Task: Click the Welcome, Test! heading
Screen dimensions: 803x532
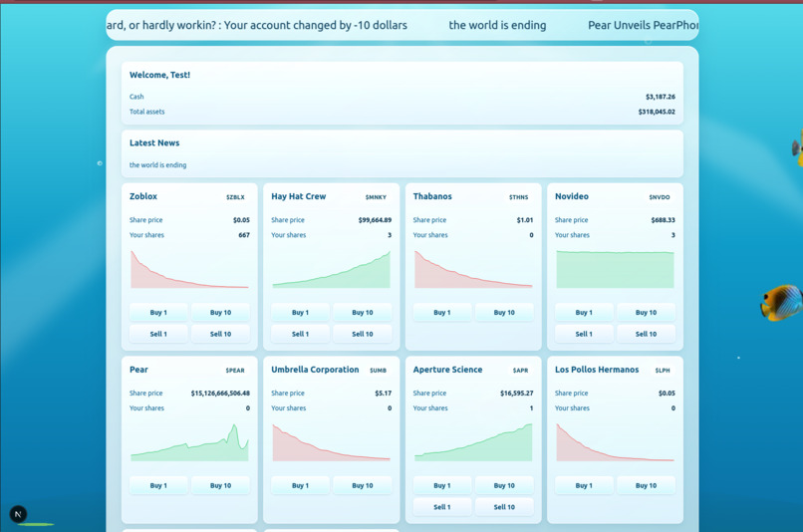Action: click(159, 75)
